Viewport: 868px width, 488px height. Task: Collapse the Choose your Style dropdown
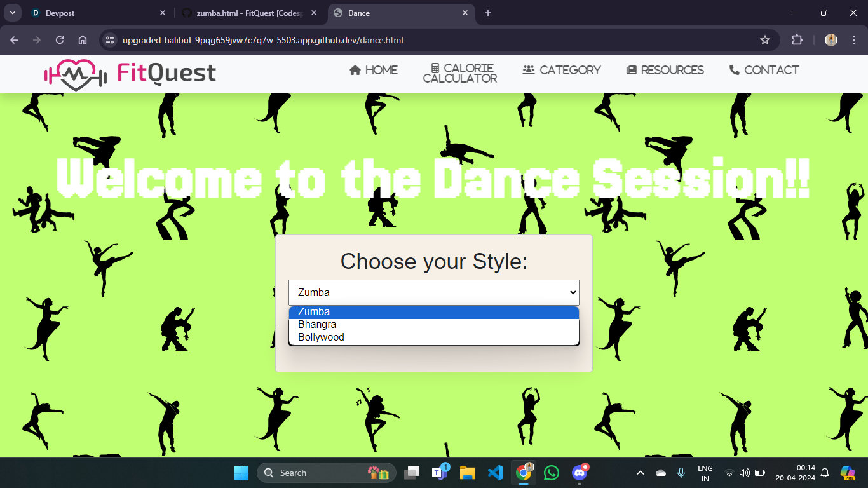point(434,292)
